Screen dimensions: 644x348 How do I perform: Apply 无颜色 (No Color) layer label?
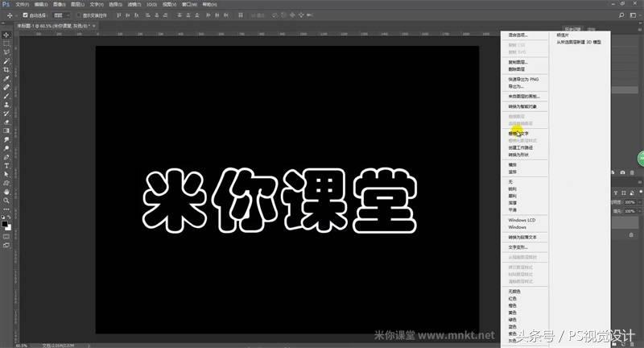tap(514, 292)
